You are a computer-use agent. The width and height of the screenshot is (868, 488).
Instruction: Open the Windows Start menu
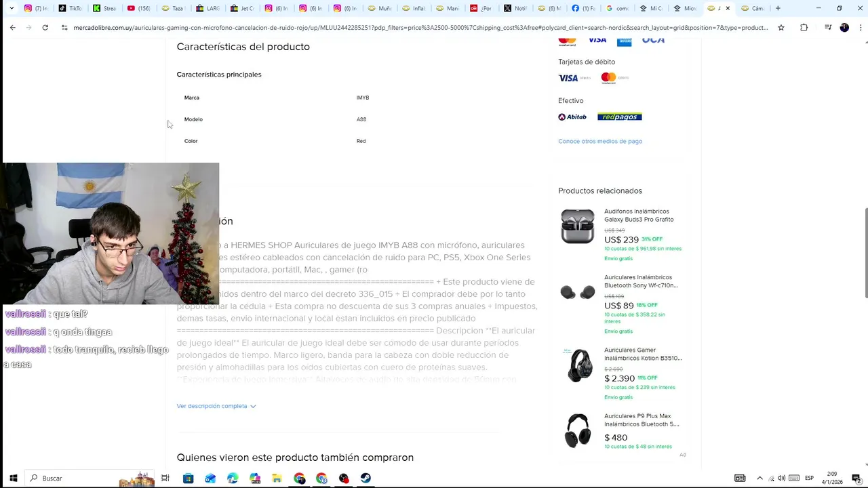point(13,478)
